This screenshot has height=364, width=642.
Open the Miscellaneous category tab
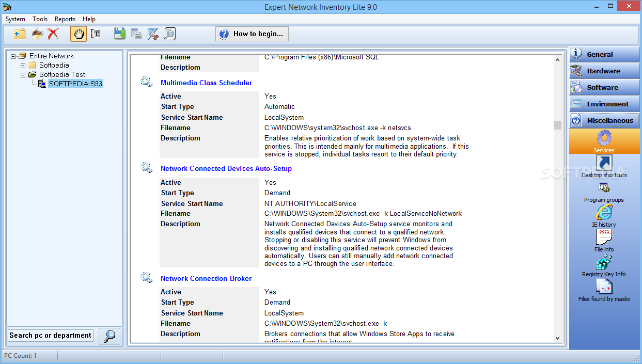(604, 120)
